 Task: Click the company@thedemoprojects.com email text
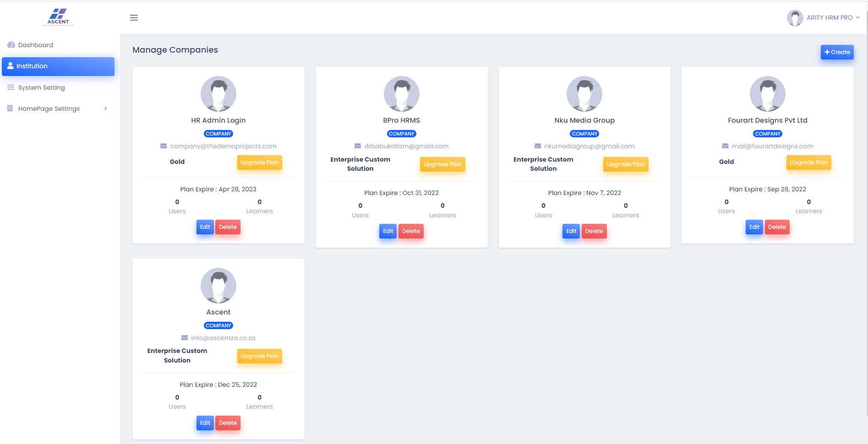click(223, 146)
